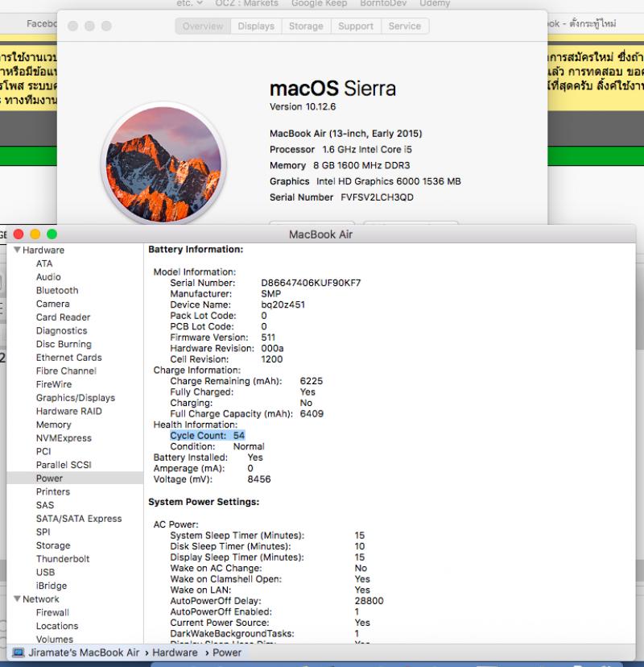
Task: Select Storage in the sidebar tree
Action: coord(53,545)
